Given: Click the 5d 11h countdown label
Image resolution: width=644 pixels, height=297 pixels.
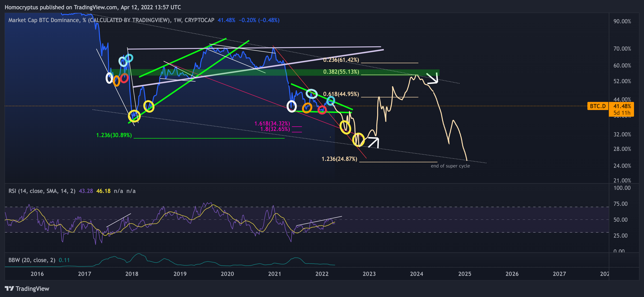Looking at the screenshot, I should [622, 113].
